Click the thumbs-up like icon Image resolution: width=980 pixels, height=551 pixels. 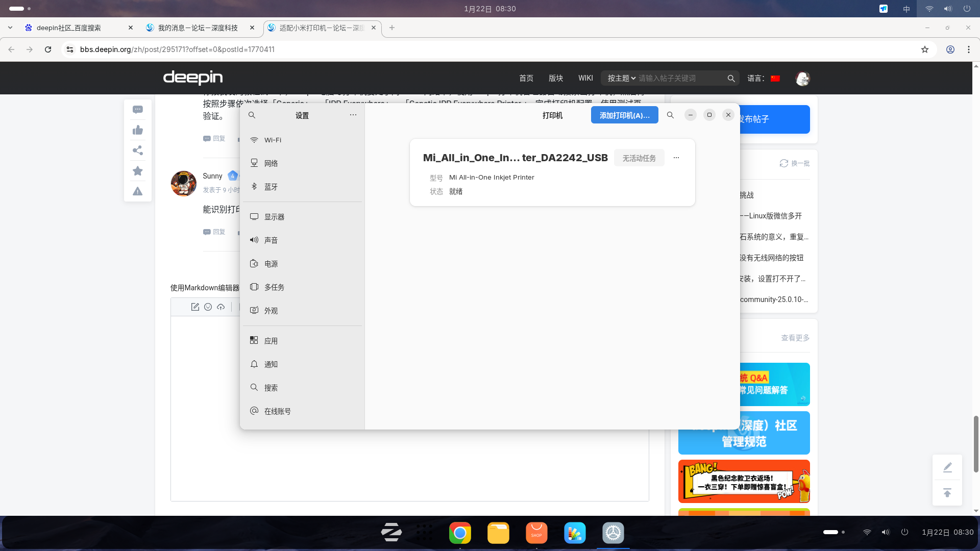[138, 130]
